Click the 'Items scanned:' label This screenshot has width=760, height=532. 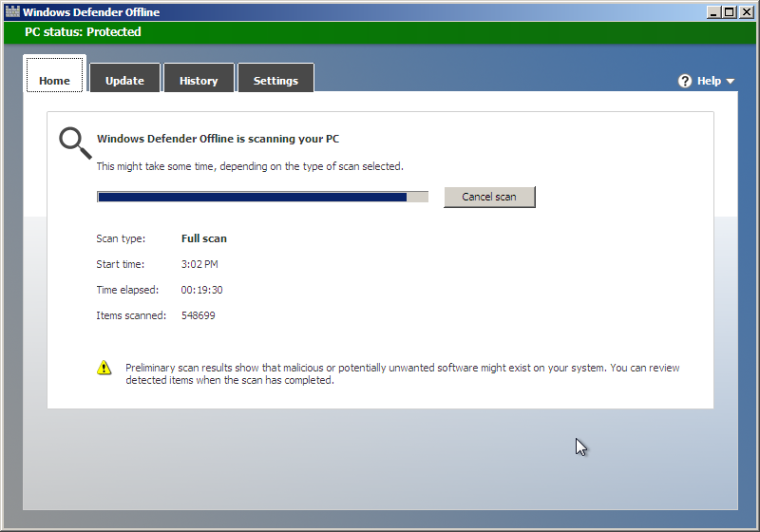coord(131,315)
